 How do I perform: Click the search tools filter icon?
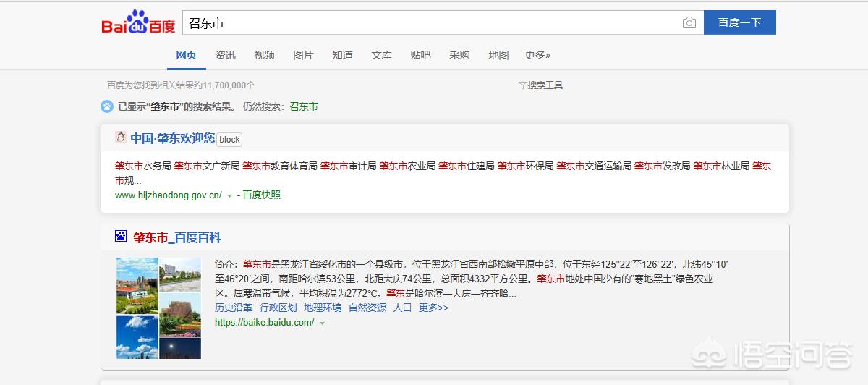[x=522, y=85]
